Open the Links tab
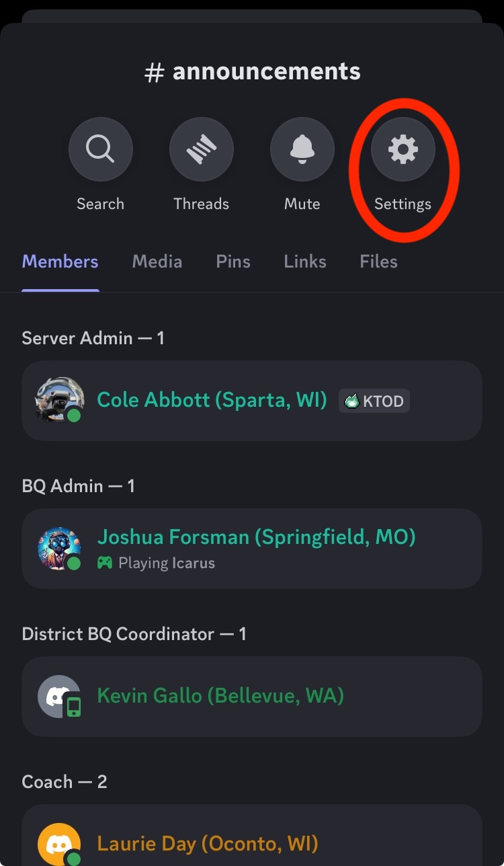The width and height of the screenshot is (504, 866). [305, 262]
